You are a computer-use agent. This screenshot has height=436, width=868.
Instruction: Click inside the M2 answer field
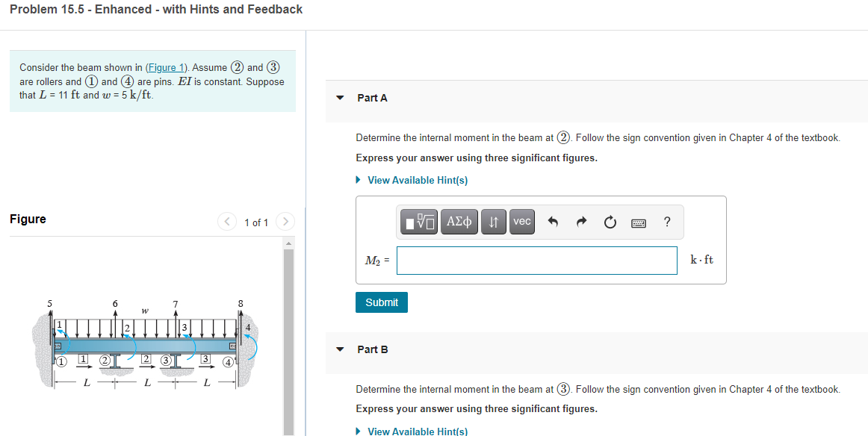(536, 260)
